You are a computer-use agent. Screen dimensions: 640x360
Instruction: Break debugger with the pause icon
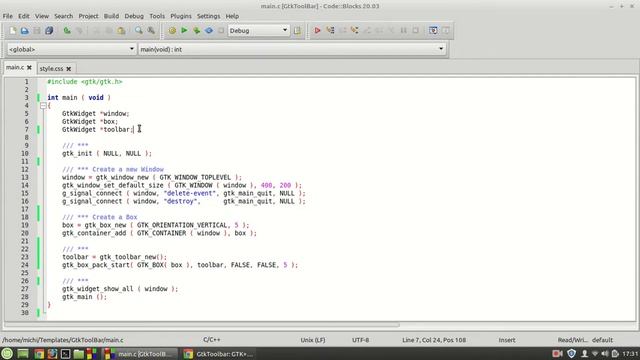[403, 31]
